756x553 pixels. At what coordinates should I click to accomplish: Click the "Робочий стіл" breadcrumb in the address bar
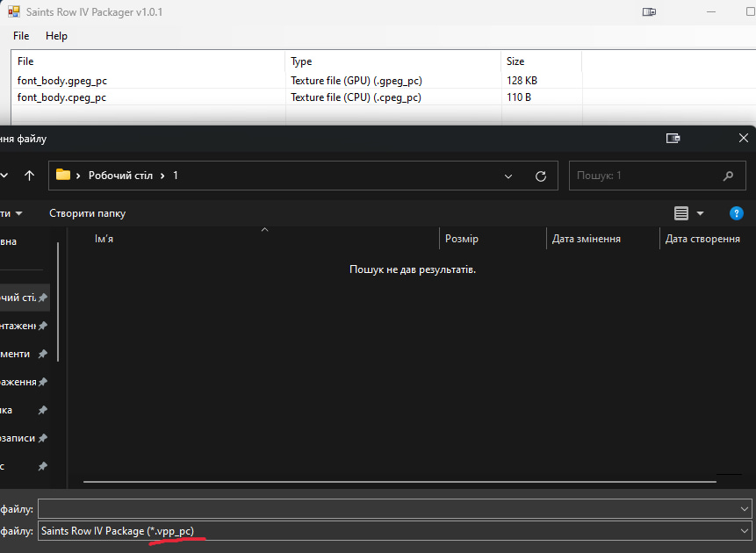[x=120, y=176]
